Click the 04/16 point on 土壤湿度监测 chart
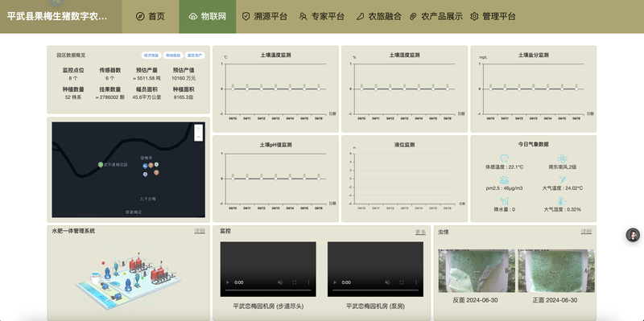644x321 pixels. coord(448,88)
